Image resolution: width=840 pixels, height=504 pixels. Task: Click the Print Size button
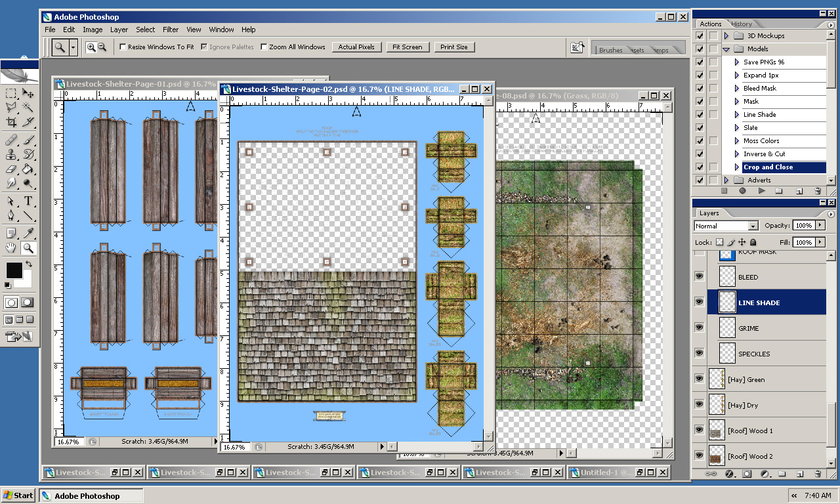[x=454, y=47]
